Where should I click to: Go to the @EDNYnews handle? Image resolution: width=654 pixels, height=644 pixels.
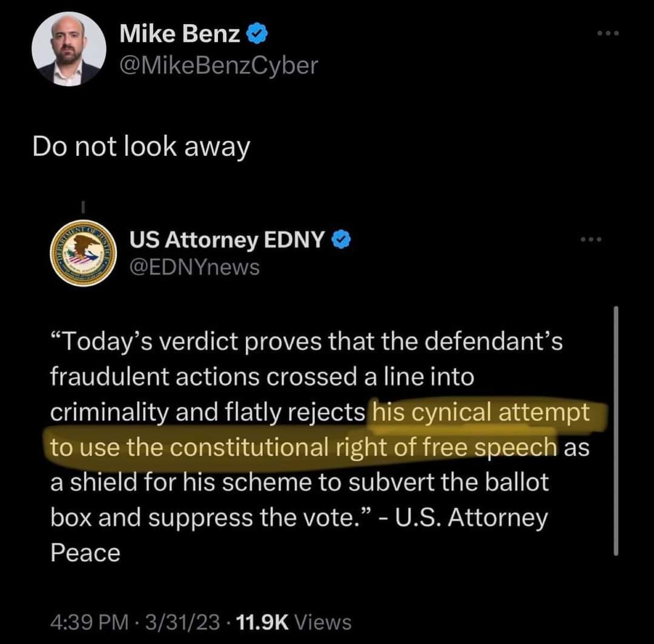[x=194, y=266]
